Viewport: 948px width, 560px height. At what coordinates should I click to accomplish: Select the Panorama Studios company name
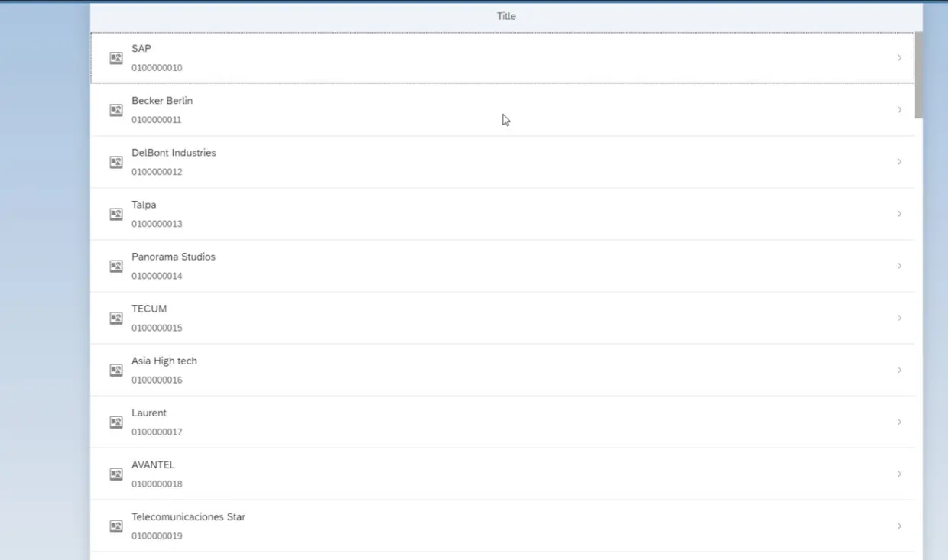[174, 256]
